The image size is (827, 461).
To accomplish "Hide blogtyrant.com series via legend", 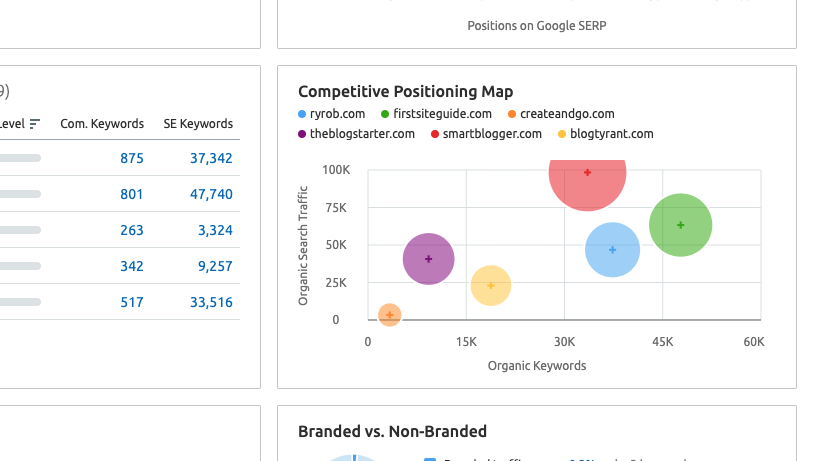I will (605, 134).
